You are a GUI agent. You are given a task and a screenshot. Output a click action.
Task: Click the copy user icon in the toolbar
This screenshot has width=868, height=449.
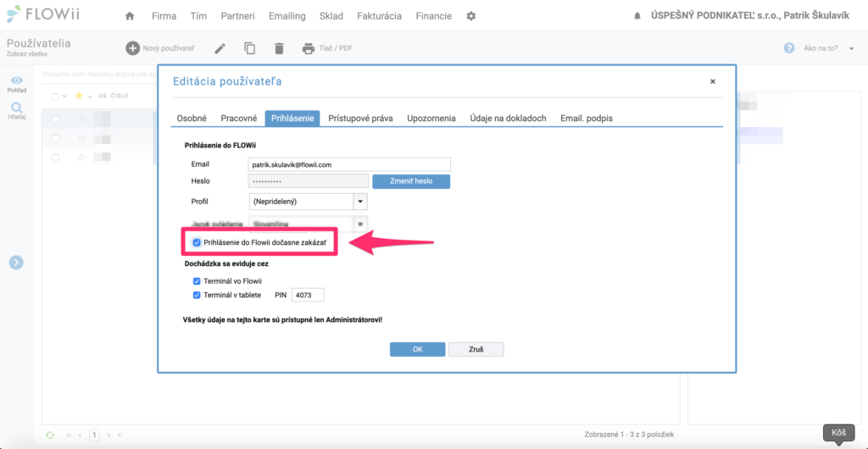(250, 48)
